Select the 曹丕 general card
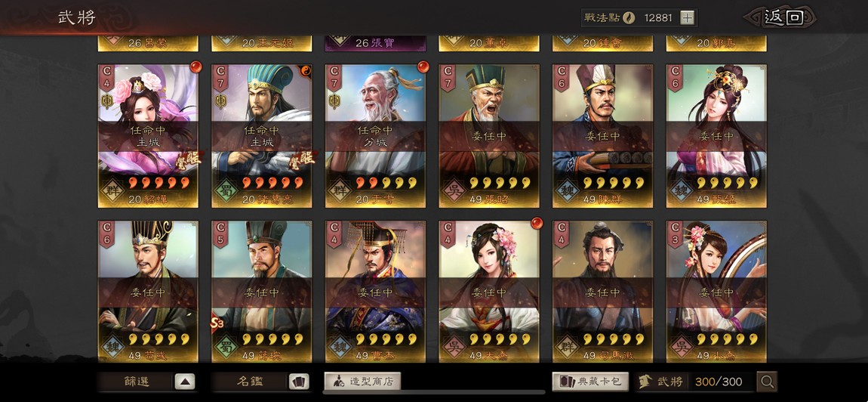 375,292
